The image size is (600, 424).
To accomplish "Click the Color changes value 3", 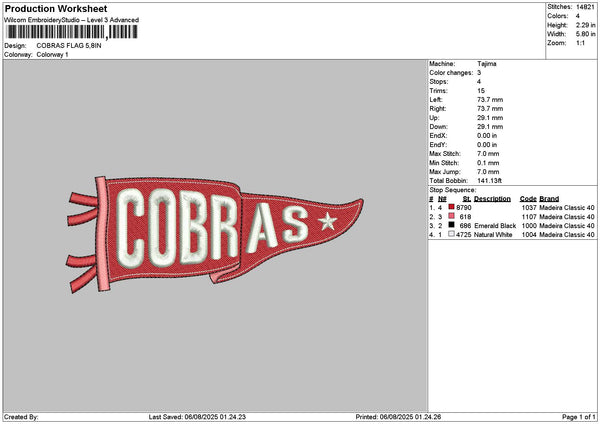I will [x=479, y=73].
